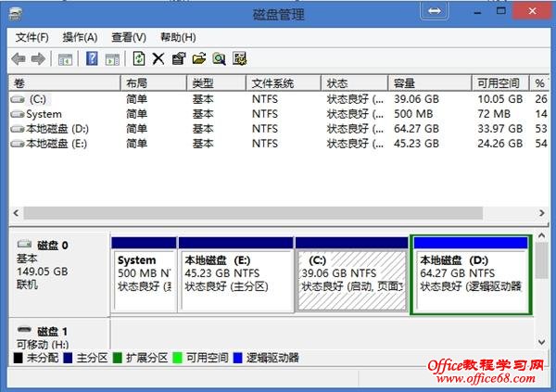This screenshot has height=392, width=556.
Task: Click the 24.26 GB free space cell
Action: [x=500, y=144]
